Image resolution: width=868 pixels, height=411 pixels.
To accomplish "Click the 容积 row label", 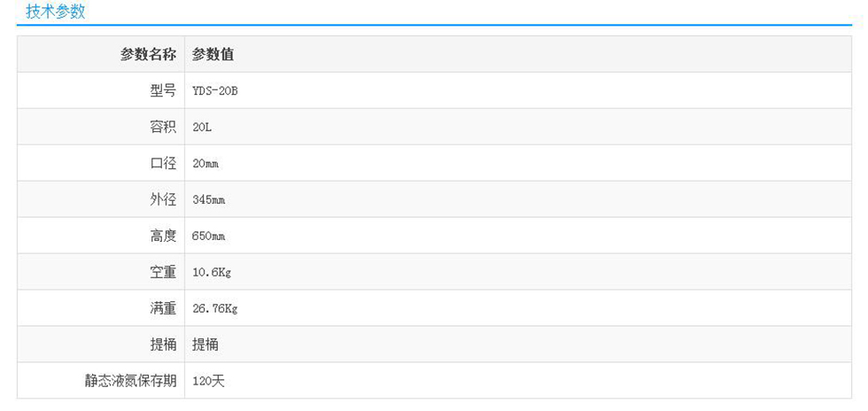I will point(163,127).
